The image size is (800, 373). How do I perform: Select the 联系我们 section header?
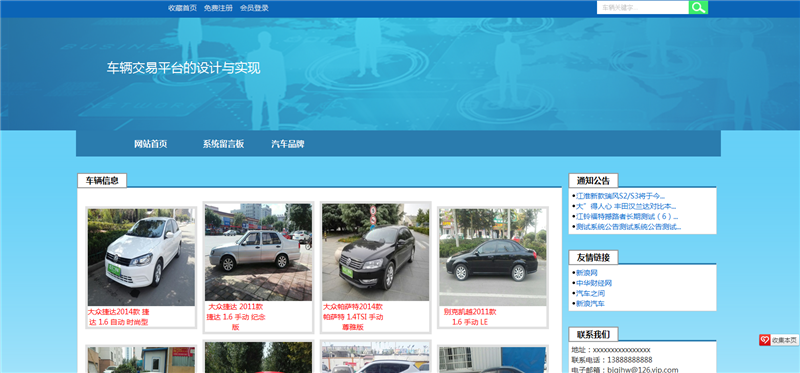point(593,334)
